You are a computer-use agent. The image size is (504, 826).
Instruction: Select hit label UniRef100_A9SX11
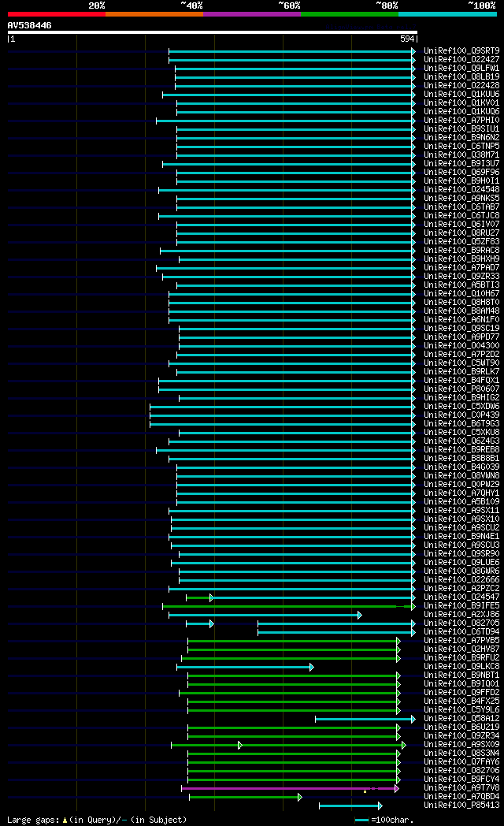pos(462,511)
